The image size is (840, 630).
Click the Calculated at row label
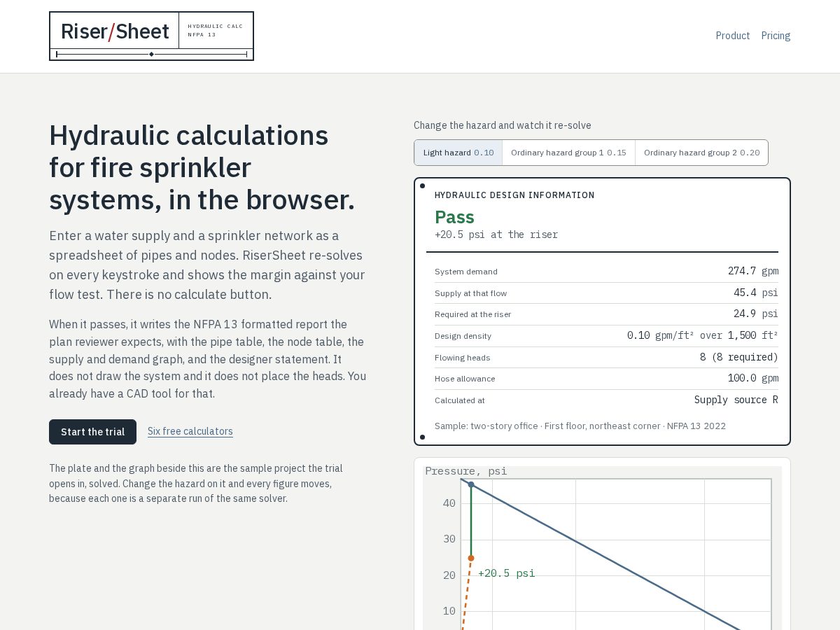click(x=460, y=400)
